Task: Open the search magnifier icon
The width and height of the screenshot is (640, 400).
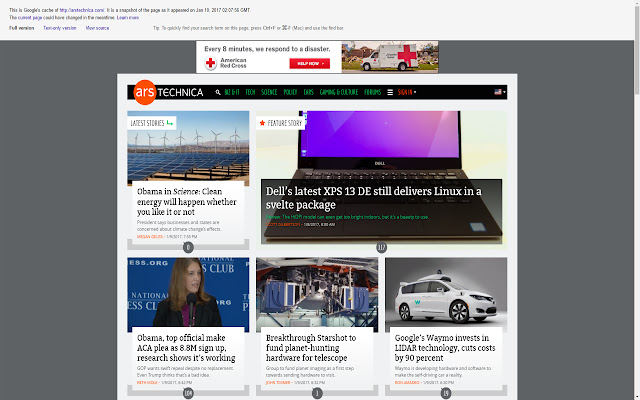Action: tap(218, 92)
